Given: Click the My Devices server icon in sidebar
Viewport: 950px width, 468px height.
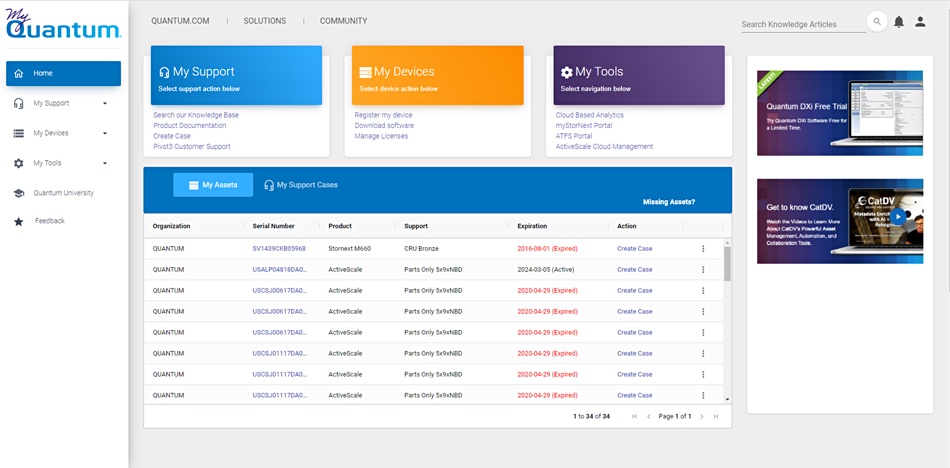Looking at the screenshot, I should tap(19, 133).
